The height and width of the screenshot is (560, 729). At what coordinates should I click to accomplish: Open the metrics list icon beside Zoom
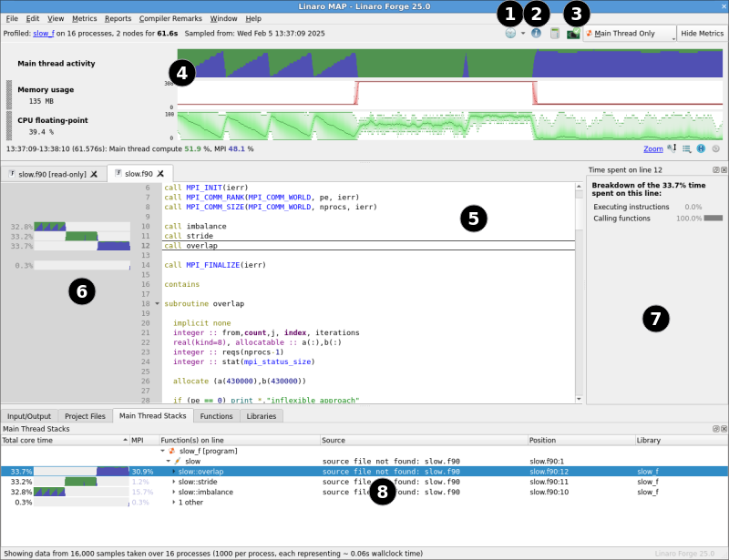(x=686, y=148)
